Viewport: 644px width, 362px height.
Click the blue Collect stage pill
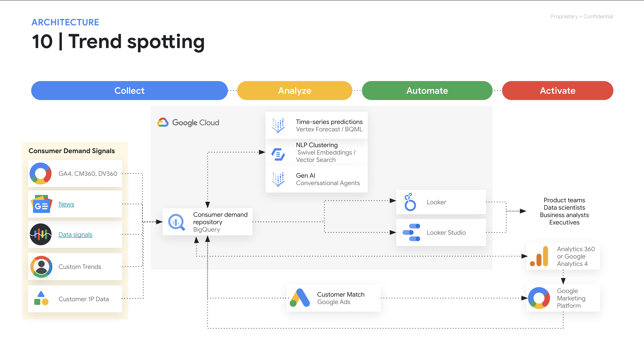pos(129,91)
